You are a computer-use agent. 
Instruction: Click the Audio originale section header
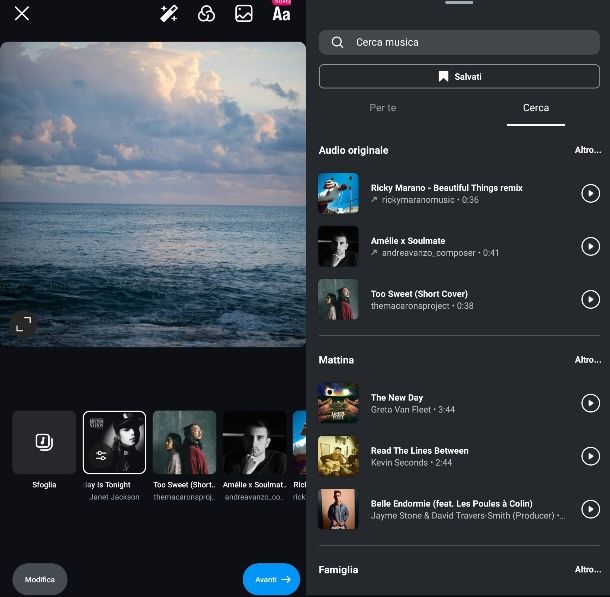pos(353,151)
